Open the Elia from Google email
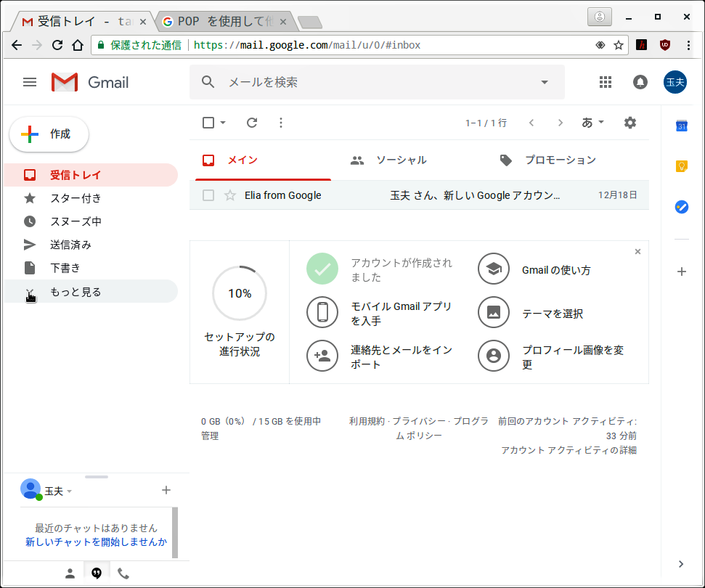This screenshot has width=705, height=588. click(x=419, y=195)
